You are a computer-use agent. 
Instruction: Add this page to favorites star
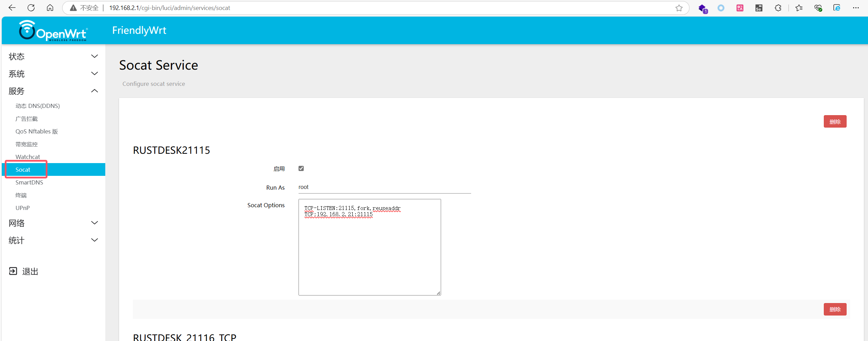click(x=679, y=8)
